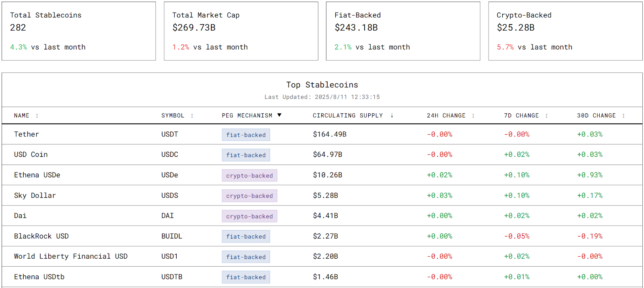Select the Total Stablecoins summary card
The image size is (644, 288).
click(78, 31)
